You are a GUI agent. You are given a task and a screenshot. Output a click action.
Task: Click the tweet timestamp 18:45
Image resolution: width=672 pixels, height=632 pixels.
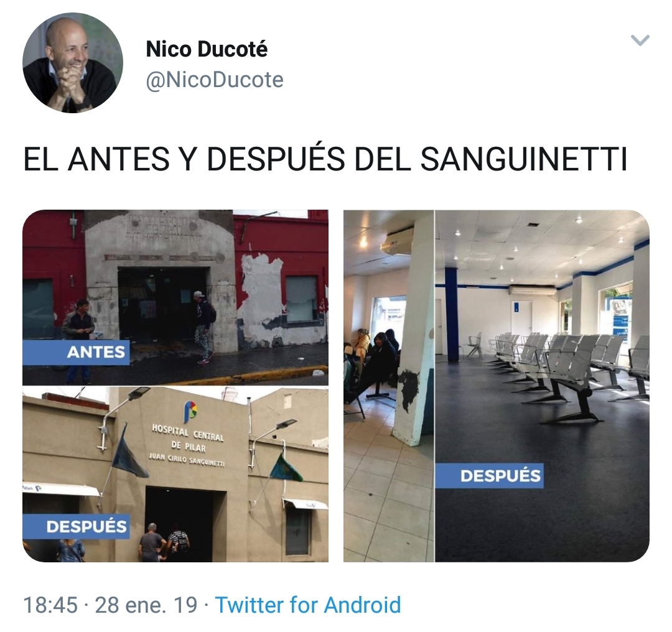50,605
